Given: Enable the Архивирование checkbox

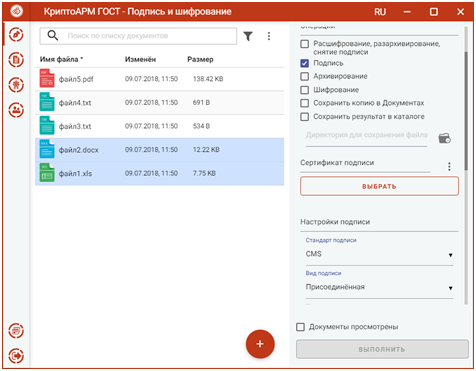Looking at the screenshot, I should point(305,76).
